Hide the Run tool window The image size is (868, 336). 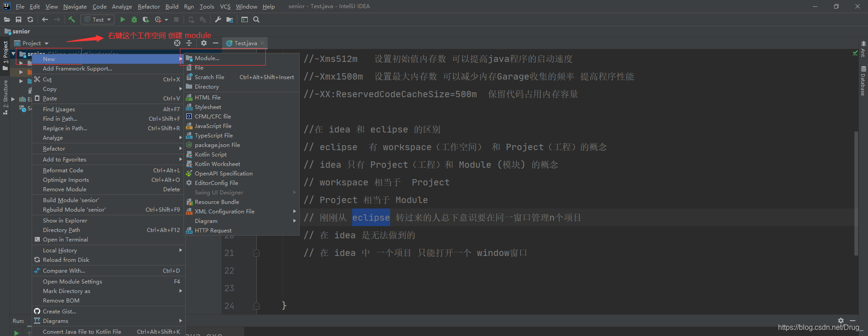[853, 321]
